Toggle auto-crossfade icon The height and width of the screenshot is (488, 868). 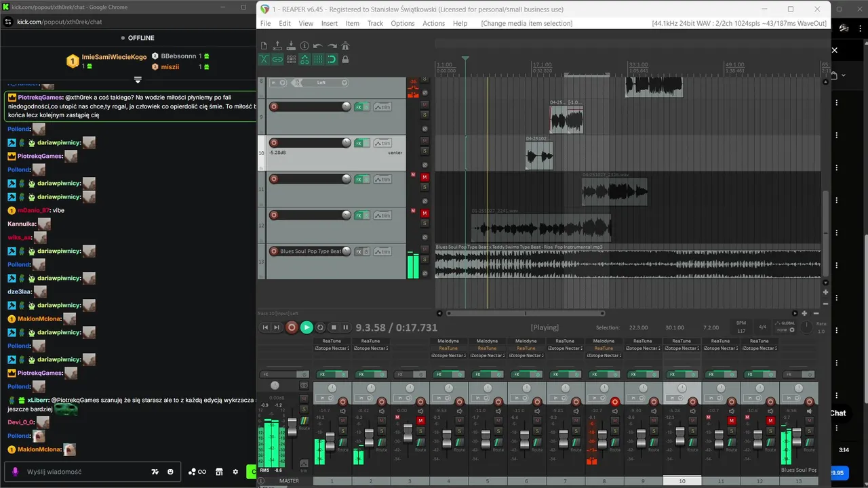(264, 60)
